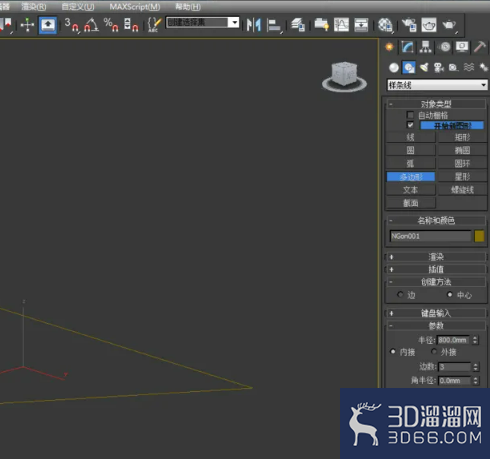The width and height of the screenshot is (490, 459).
Task: Select the Geometry sphere category icon
Action: coord(394,68)
